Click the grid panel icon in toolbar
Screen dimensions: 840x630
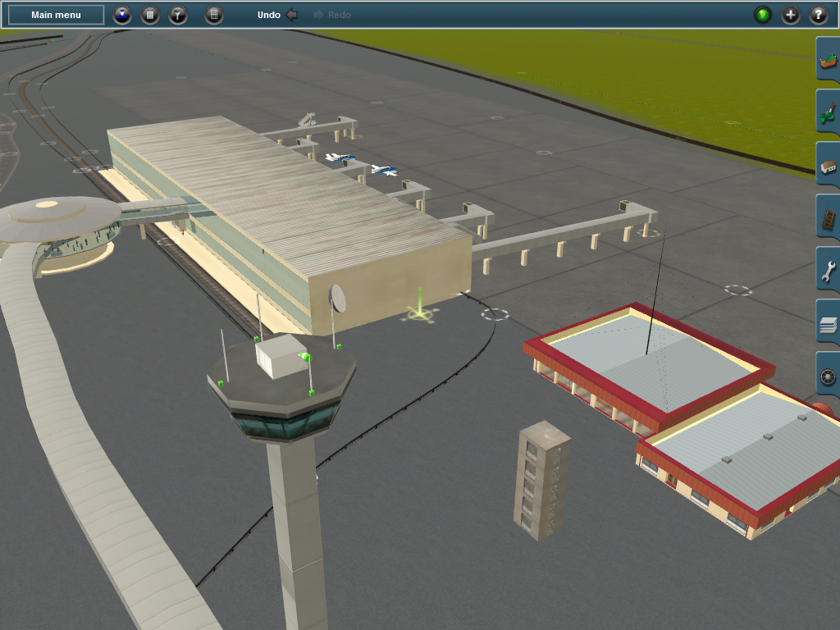tap(213, 15)
